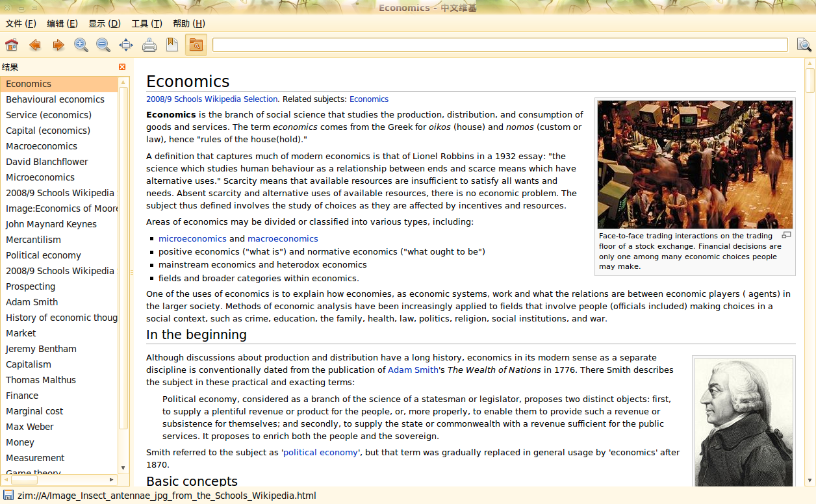Click the stock exchange trading floor photo
Viewport: 816px width, 504px height.
[x=695, y=164]
